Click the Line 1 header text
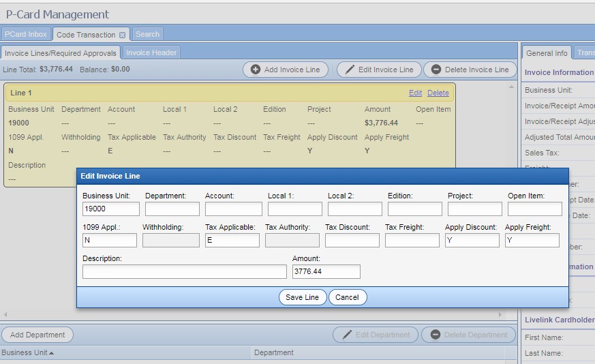 point(21,93)
